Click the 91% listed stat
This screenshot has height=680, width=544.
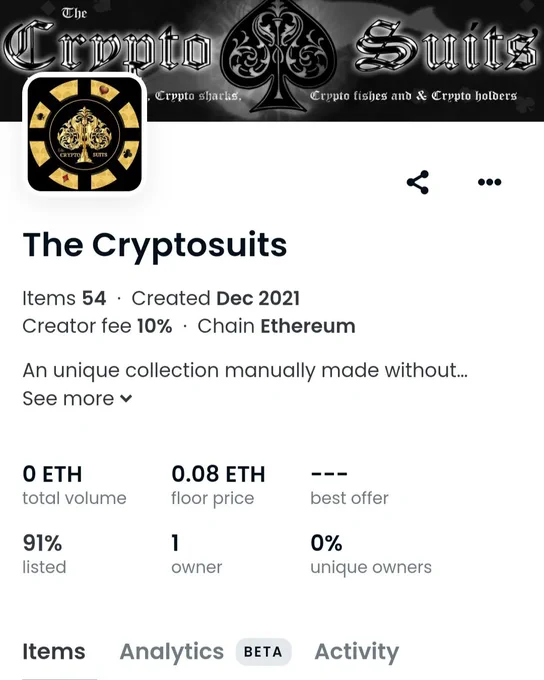pos(44,554)
